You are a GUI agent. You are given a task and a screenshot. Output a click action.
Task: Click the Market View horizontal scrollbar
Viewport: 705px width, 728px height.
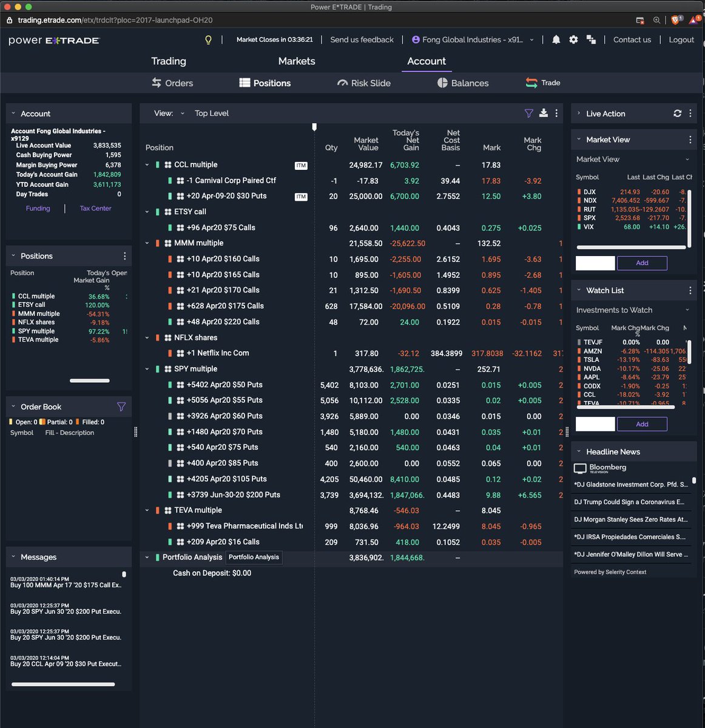pyautogui.click(x=631, y=247)
